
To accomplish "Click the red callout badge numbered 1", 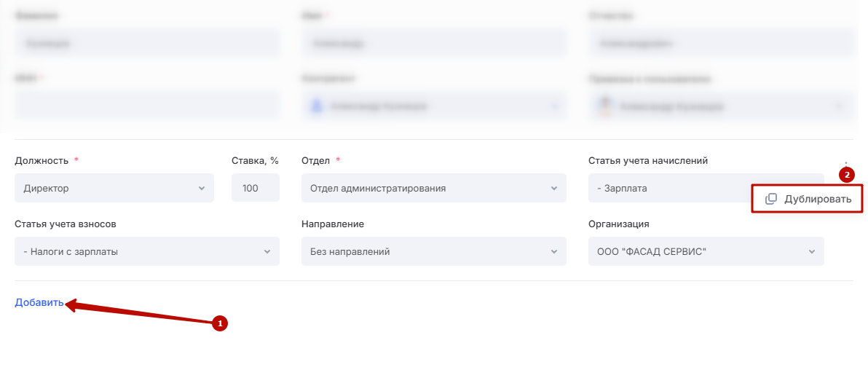I will [220, 323].
